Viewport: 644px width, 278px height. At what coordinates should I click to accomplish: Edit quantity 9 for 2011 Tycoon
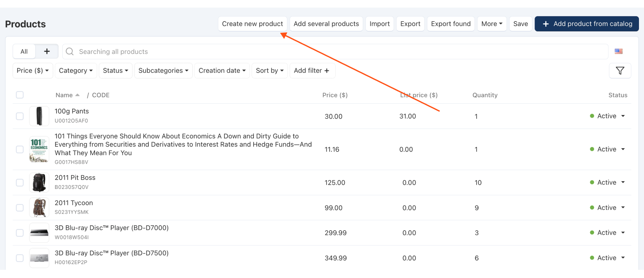point(477,208)
